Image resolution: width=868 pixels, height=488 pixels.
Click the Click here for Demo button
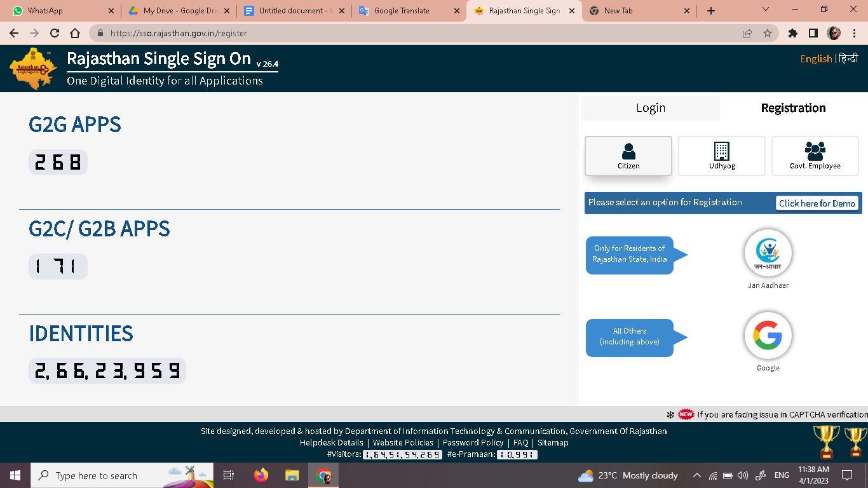click(x=817, y=203)
